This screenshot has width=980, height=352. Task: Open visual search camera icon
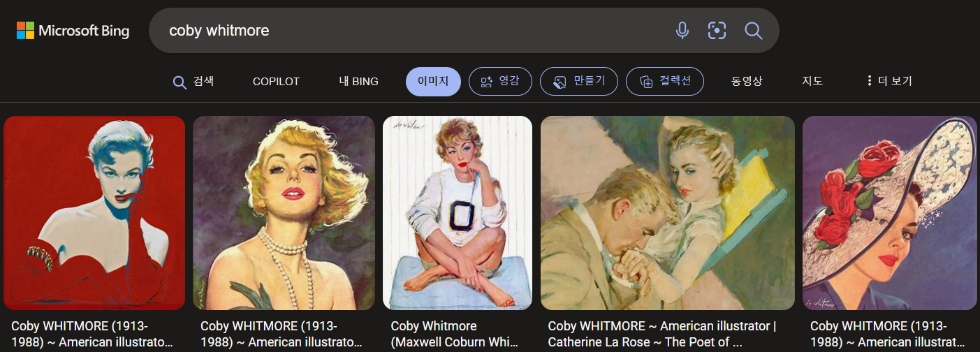[717, 31]
